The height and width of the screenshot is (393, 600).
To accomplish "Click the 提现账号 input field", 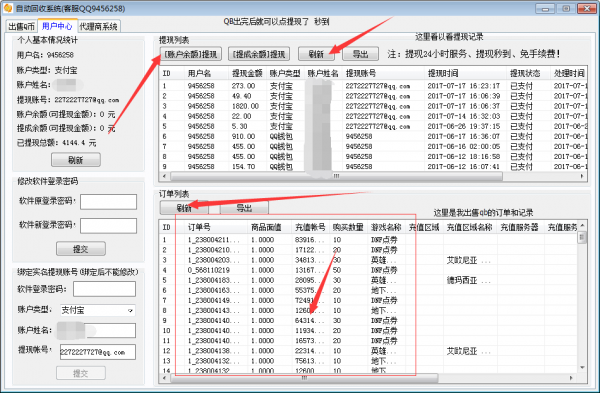I will tap(98, 352).
